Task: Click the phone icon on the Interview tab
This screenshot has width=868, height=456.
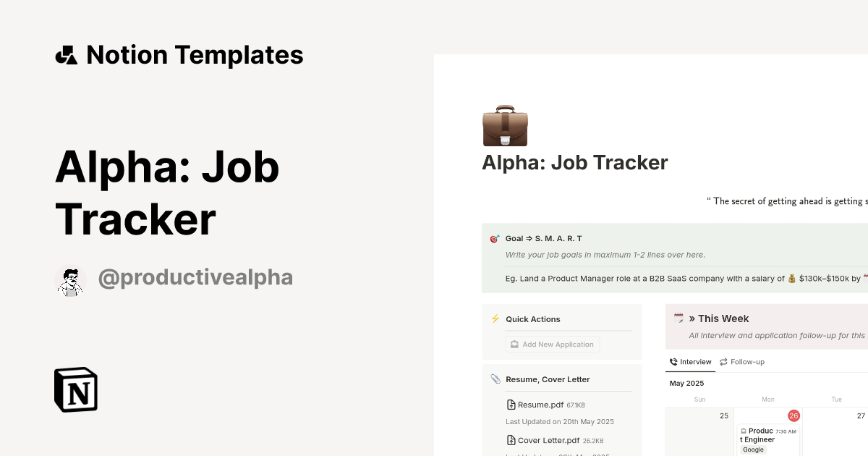Action: click(x=674, y=361)
